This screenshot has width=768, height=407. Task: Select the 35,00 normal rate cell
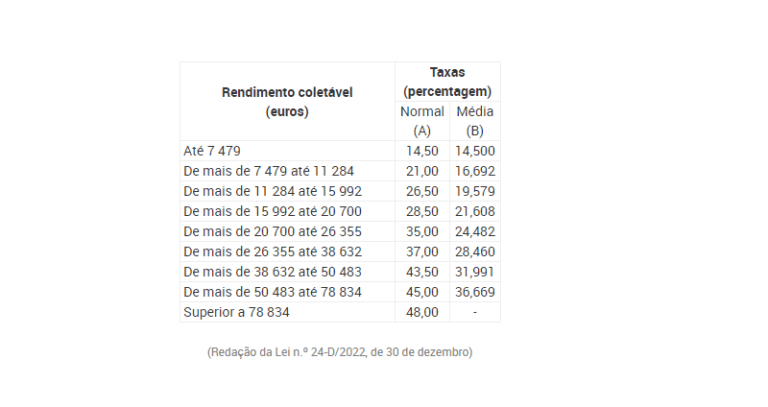(x=422, y=231)
